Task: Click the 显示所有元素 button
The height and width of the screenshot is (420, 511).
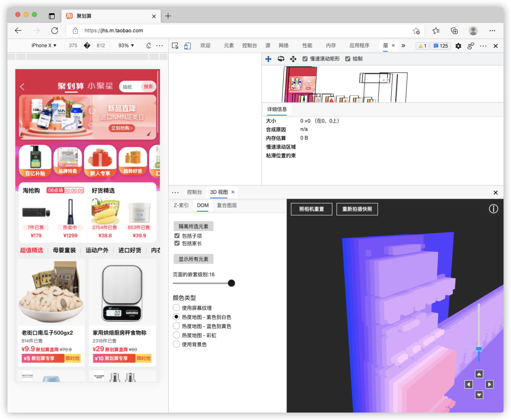Action: click(193, 259)
